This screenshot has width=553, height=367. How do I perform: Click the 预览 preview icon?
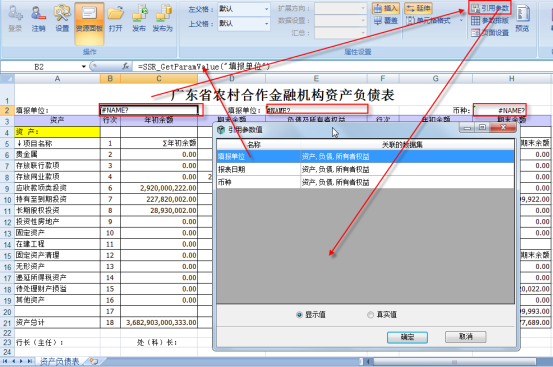click(x=522, y=18)
